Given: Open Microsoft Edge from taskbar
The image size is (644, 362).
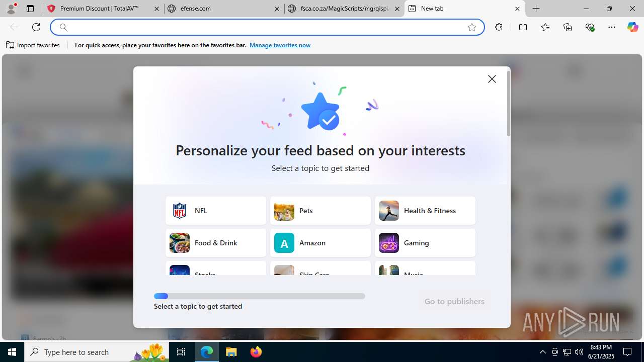Looking at the screenshot, I should click(x=207, y=352).
